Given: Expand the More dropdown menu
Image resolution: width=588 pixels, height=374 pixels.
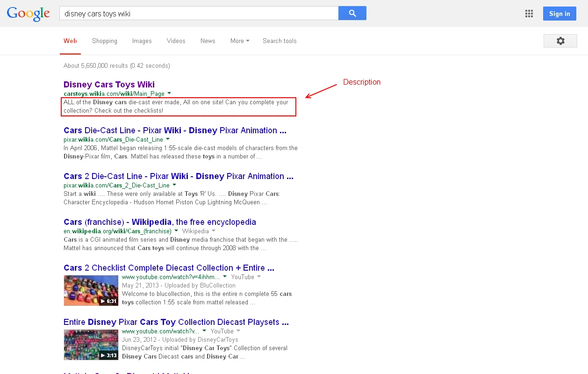Looking at the screenshot, I should [240, 41].
